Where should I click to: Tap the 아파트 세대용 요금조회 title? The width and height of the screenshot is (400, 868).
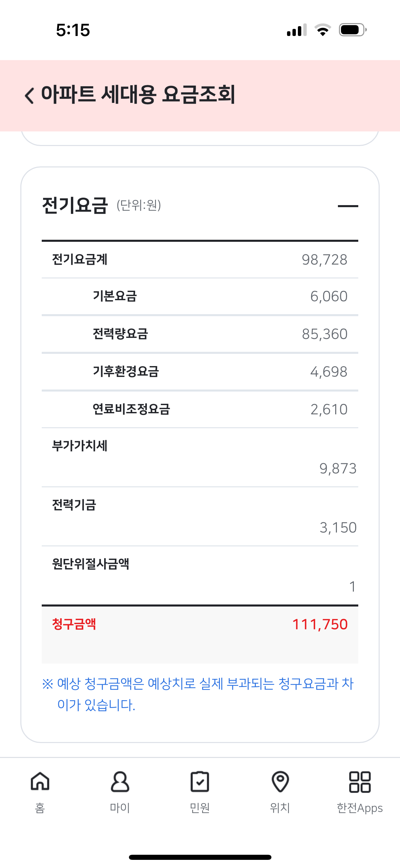138,94
